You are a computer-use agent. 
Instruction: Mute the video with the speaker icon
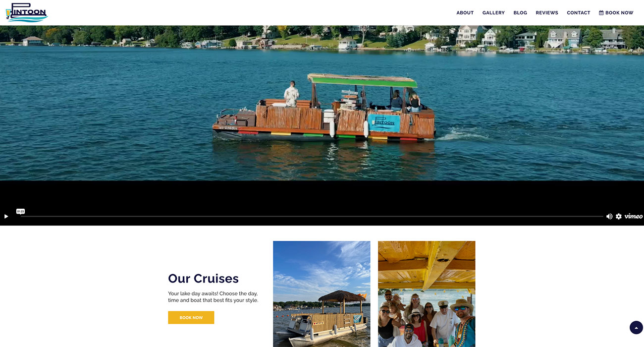point(609,216)
